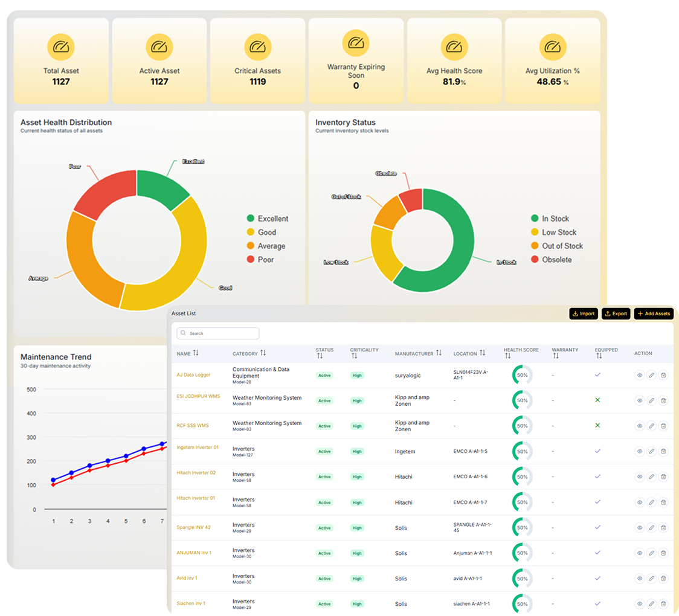Edit the Hitach Inverter 02 row
Viewport: 679px width, 616px height.
point(651,476)
